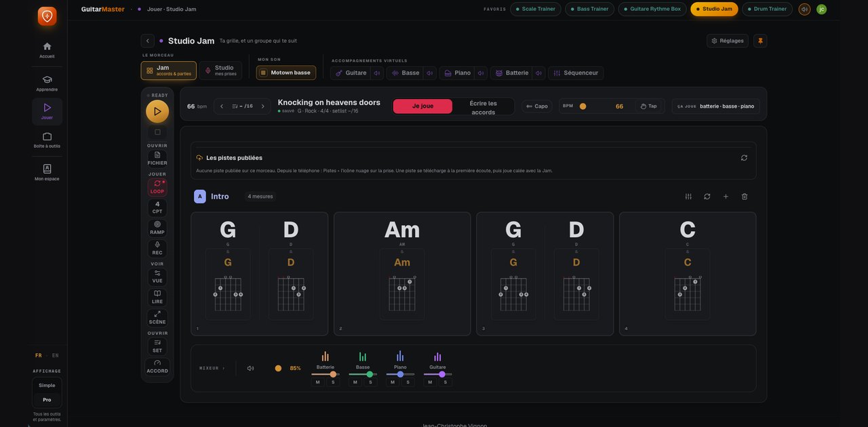Open Piano accompaniment sound options

481,73
